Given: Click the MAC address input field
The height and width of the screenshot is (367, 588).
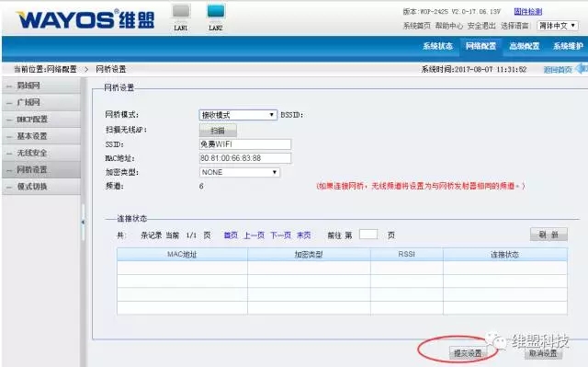Looking at the screenshot, I should click(245, 158).
